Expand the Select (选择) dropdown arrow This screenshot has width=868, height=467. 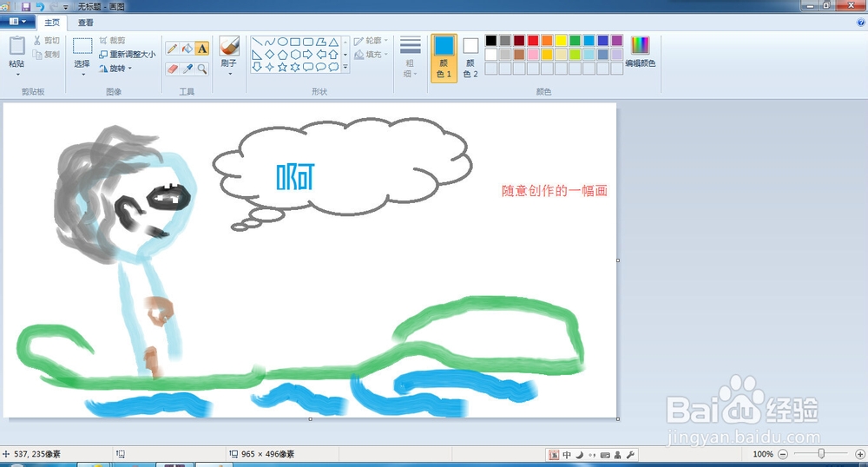tap(82, 74)
